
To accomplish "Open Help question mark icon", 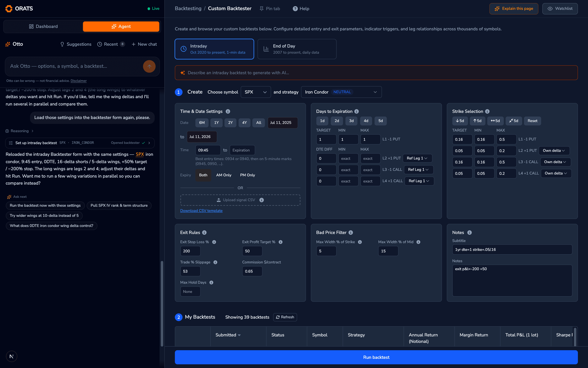I will [x=295, y=9].
